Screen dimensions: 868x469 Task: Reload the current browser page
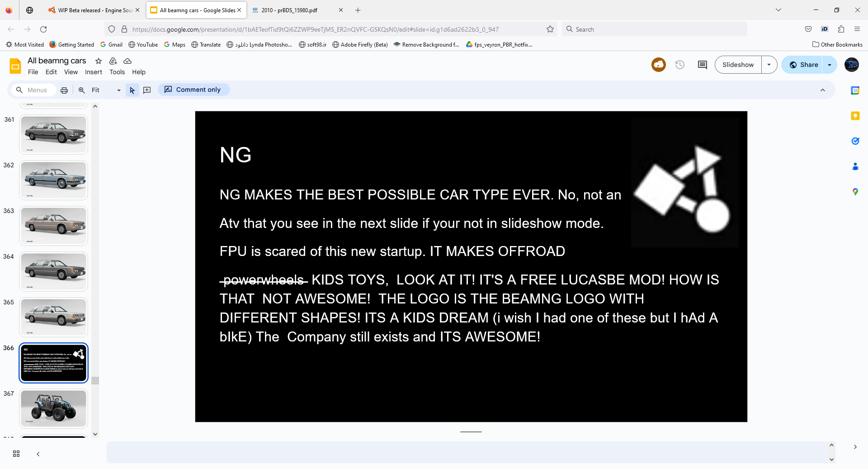pyautogui.click(x=43, y=29)
